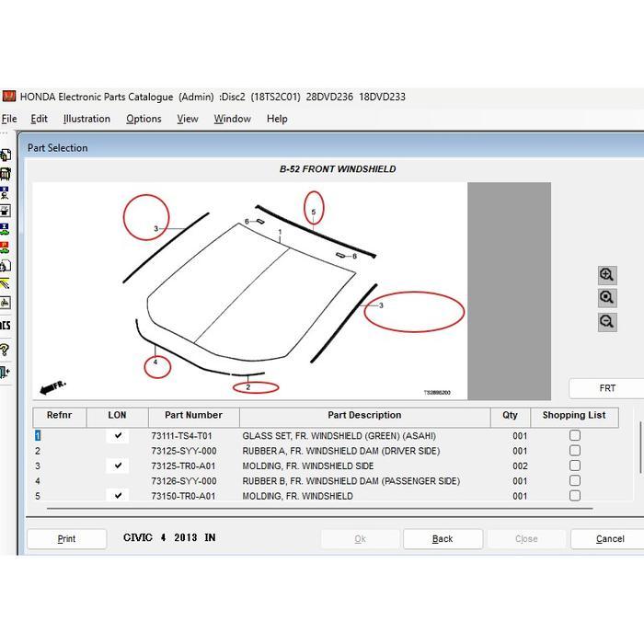Open the File menu
The width and height of the screenshot is (644, 644).
pos(9,119)
